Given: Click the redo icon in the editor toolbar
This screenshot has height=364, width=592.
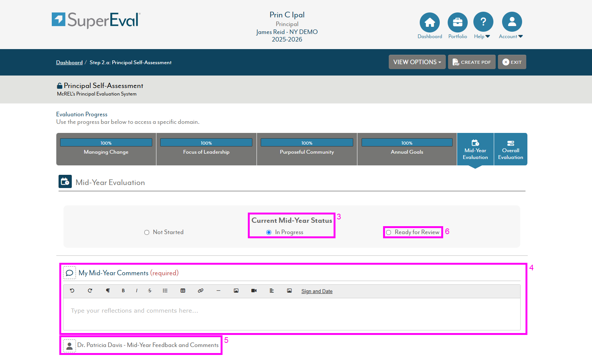Looking at the screenshot, I should (90, 291).
